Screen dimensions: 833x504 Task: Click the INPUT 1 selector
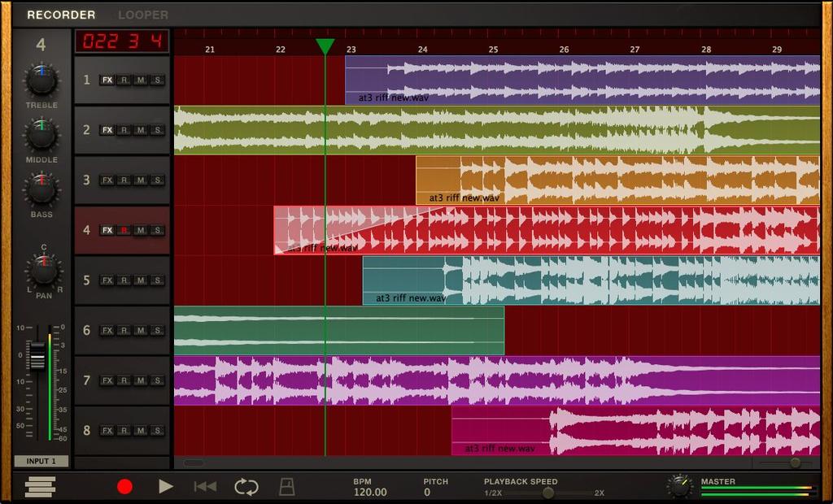[40, 461]
